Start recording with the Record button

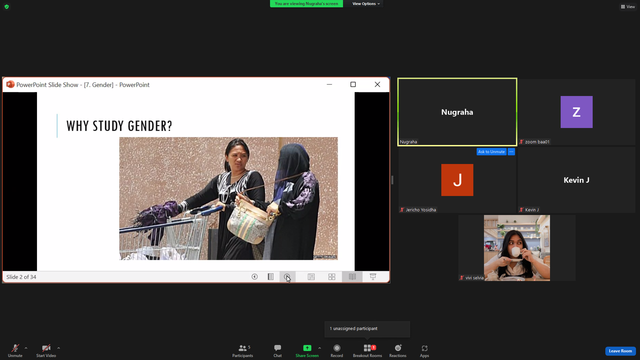(x=337, y=350)
